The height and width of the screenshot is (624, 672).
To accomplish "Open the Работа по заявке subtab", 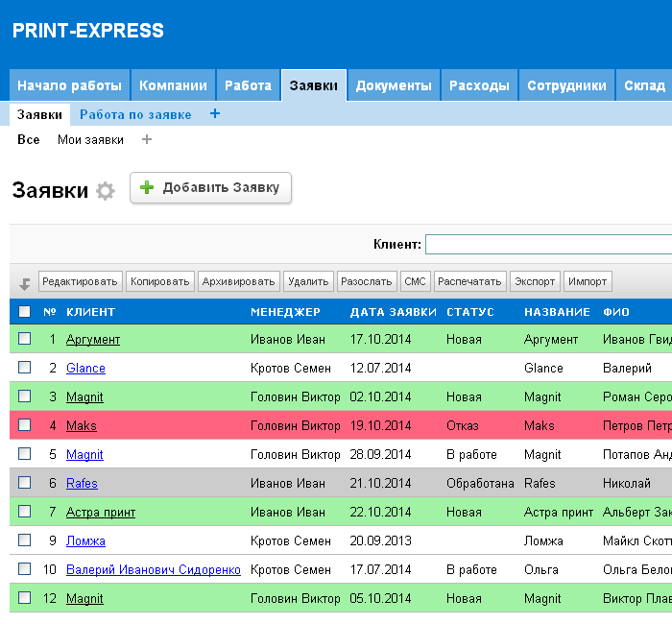I will click(x=135, y=114).
